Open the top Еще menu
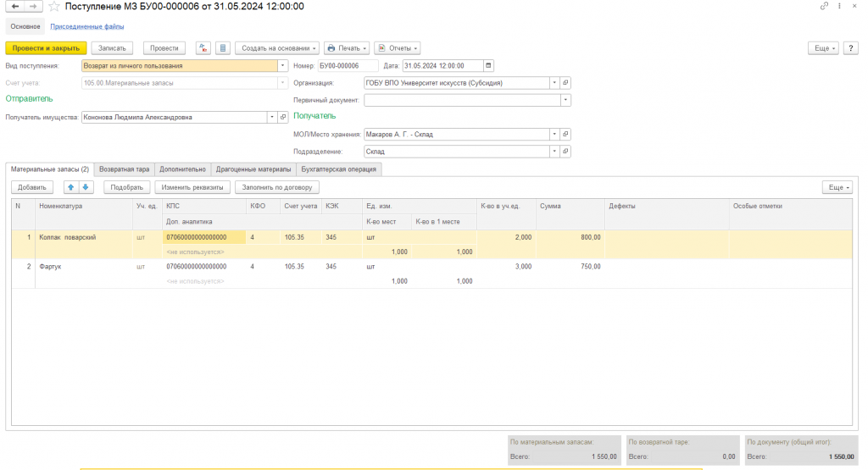Image resolution: width=868 pixels, height=470 pixels. point(823,48)
